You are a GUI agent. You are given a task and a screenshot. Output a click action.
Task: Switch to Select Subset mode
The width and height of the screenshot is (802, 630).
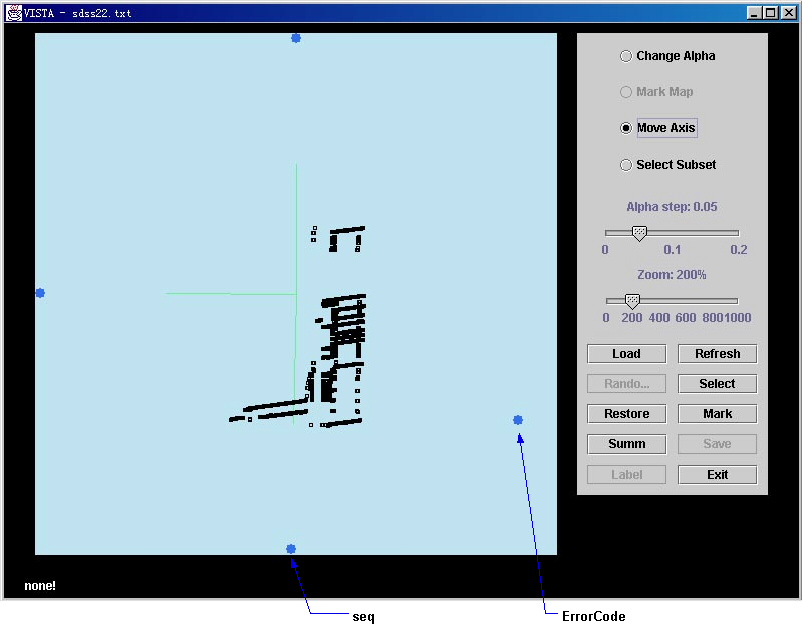[626, 165]
